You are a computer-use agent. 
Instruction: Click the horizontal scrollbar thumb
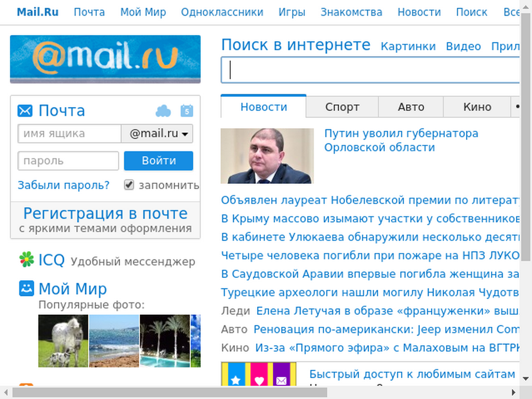click(170, 392)
